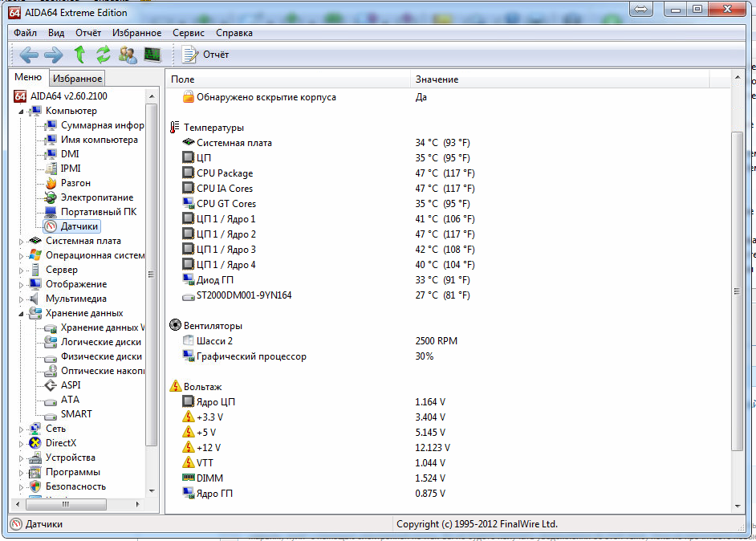Open the Справка menu
756x541 pixels.
(x=234, y=33)
